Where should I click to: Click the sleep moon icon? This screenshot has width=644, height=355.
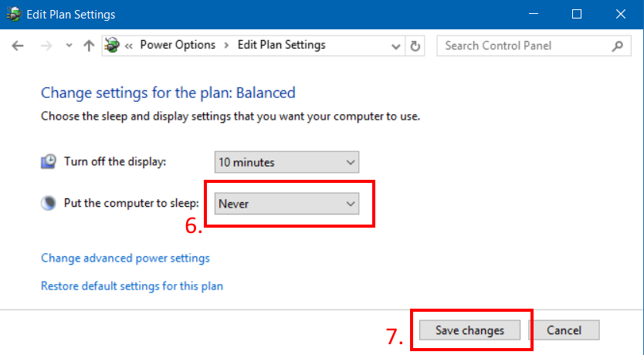click(x=49, y=204)
